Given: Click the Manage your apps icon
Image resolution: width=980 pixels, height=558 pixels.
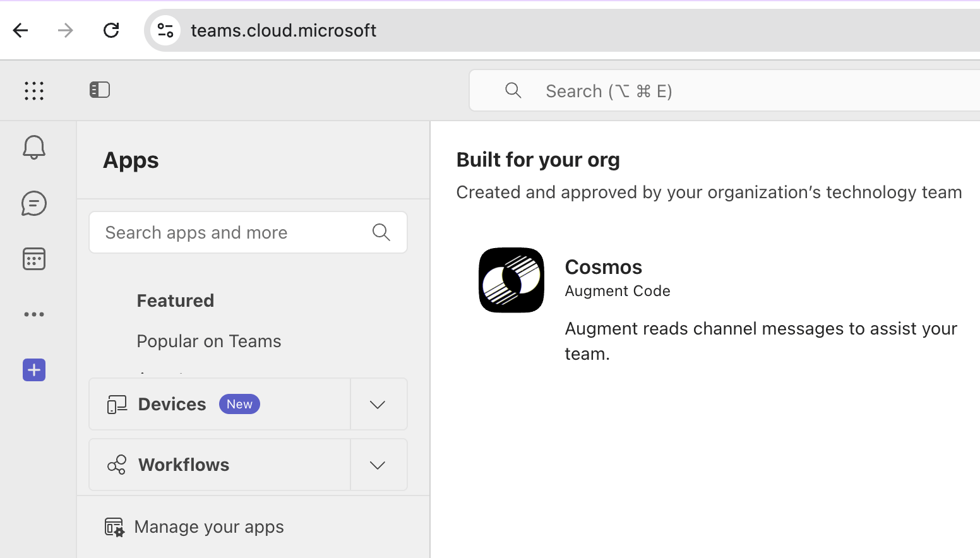Looking at the screenshot, I should click(x=115, y=527).
